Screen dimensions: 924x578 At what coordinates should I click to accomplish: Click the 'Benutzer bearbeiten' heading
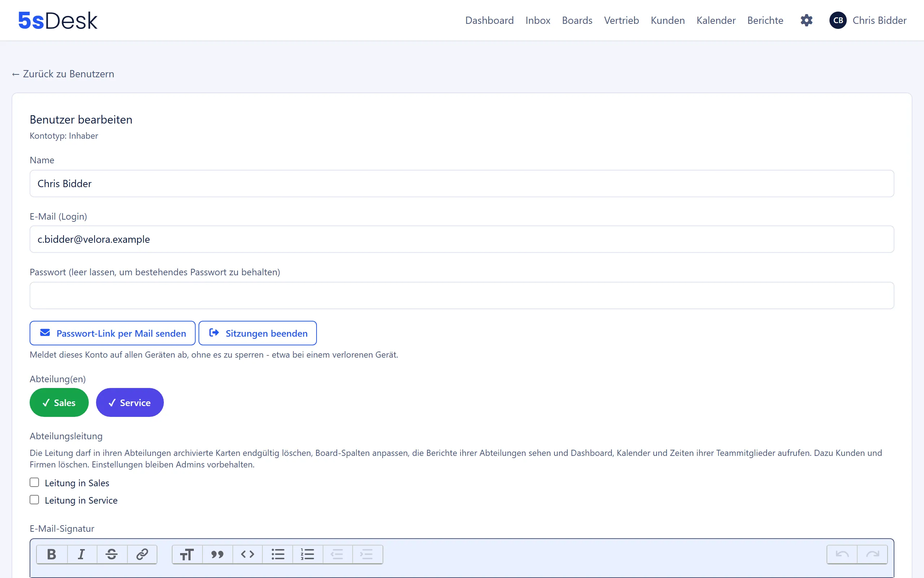tap(81, 120)
